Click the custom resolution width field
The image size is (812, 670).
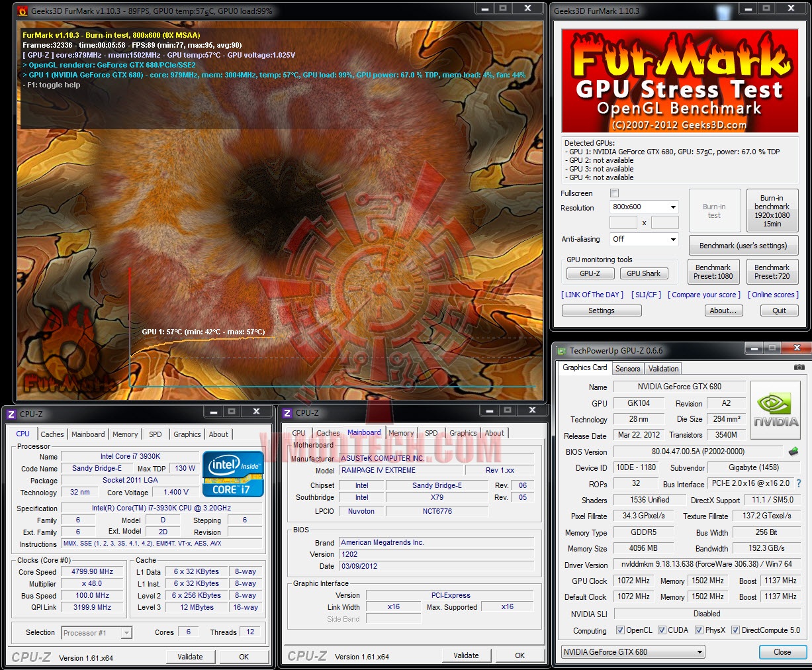[623, 222]
